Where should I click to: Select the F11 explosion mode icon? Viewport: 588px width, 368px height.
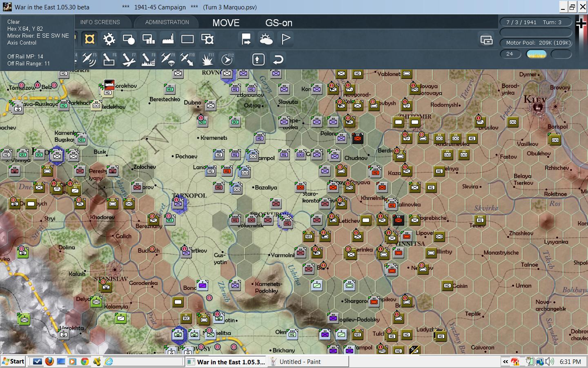[x=207, y=59]
